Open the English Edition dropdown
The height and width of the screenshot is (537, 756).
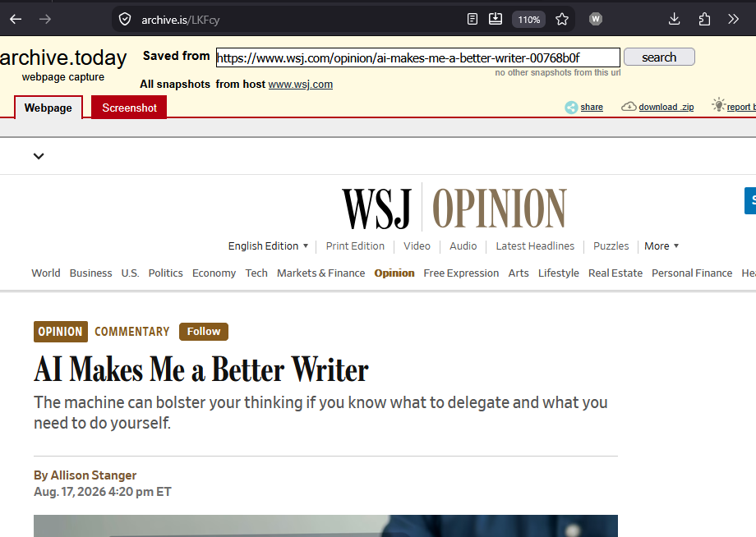point(268,246)
